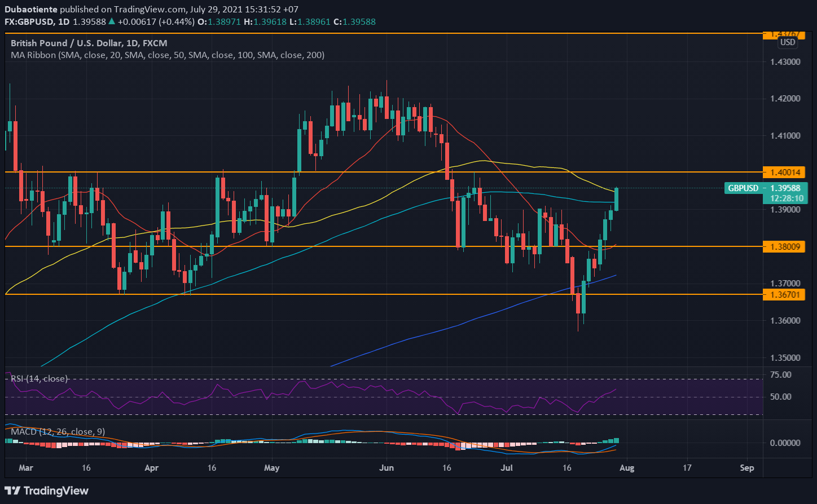Click the 1.43000 price axis label
The image size is (817, 504).
click(x=785, y=62)
